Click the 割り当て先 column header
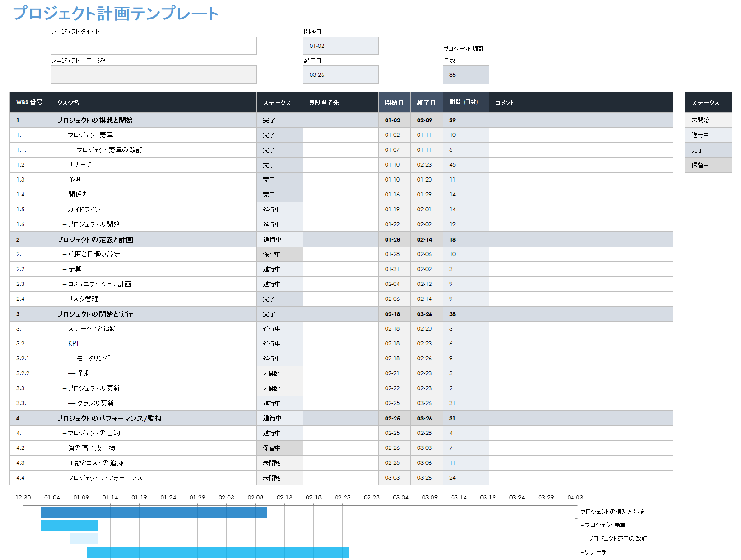Viewport: 741px width, 560px height. tap(340, 103)
